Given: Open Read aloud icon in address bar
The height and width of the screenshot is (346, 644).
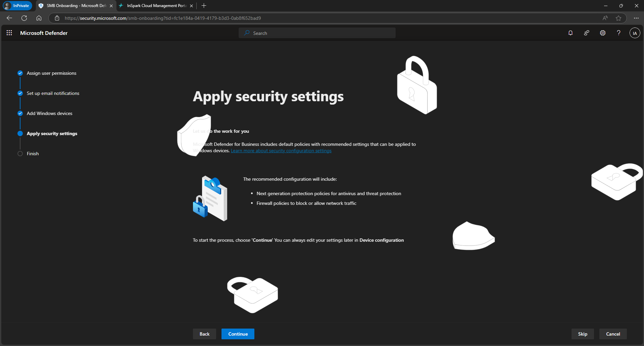Looking at the screenshot, I should coord(605,18).
